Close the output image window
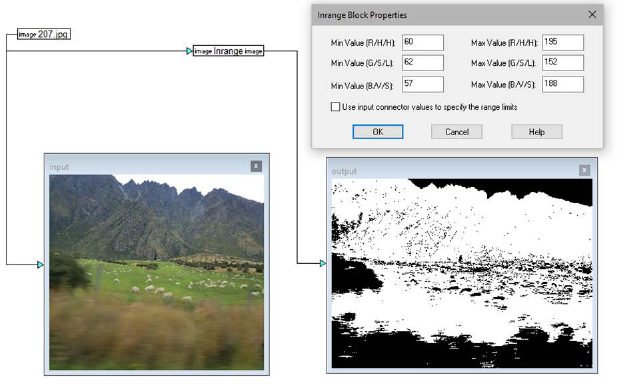Screen dimensions: 625x391 [584, 171]
